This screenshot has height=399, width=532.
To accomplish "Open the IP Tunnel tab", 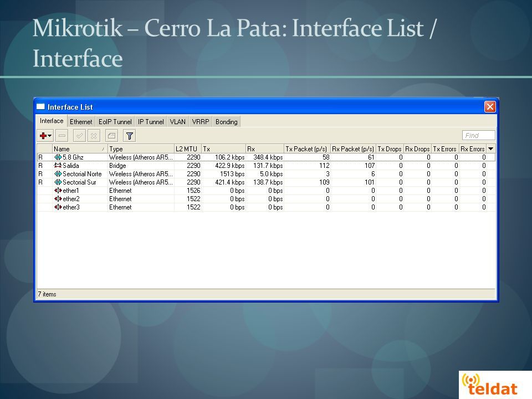I will 151,121.
